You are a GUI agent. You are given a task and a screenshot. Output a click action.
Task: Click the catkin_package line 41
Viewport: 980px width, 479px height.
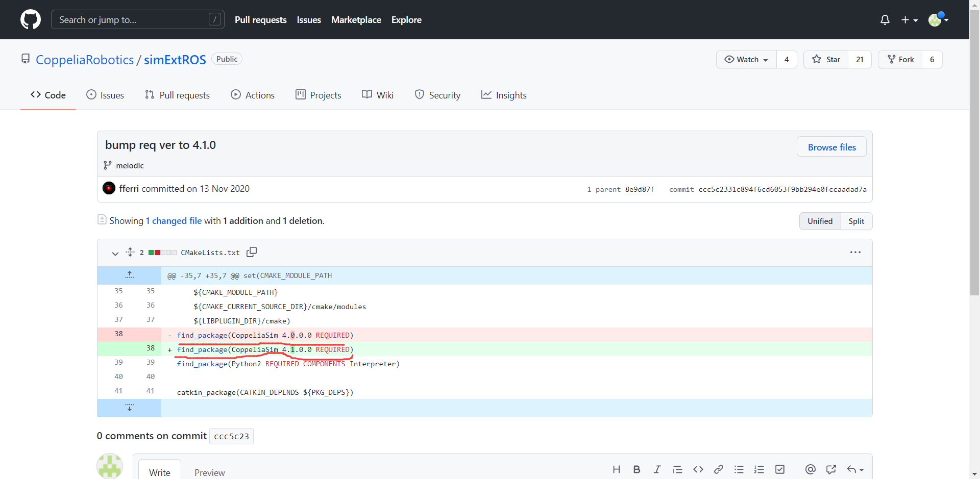(x=265, y=392)
